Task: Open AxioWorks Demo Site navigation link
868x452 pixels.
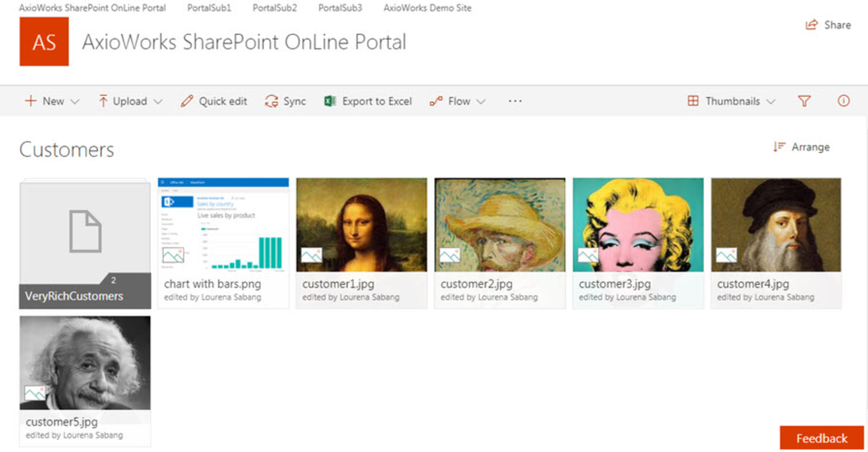Action: tap(427, 8)
